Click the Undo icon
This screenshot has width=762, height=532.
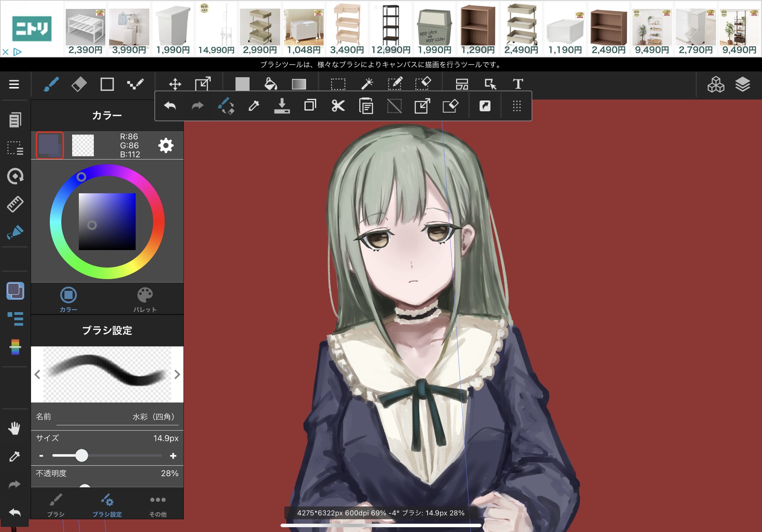pos(170,106)
